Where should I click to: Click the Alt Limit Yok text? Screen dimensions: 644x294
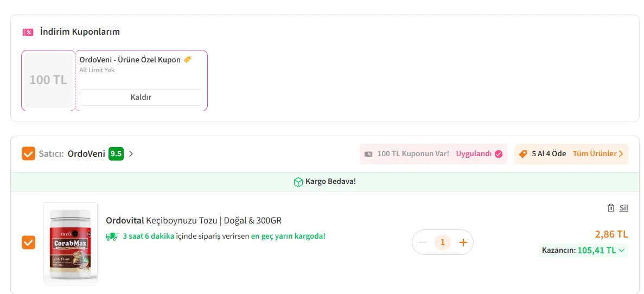click(x=97, y=70)
